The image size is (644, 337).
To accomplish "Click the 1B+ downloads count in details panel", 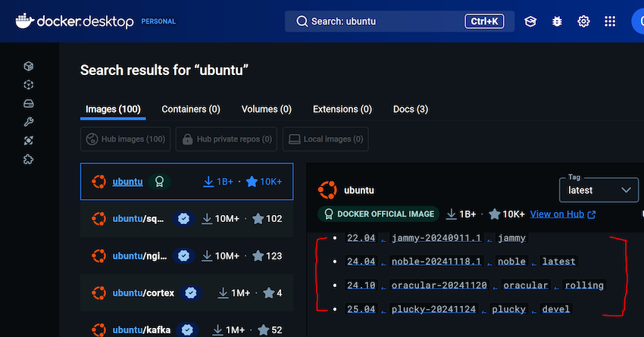I will click(467, 214).
